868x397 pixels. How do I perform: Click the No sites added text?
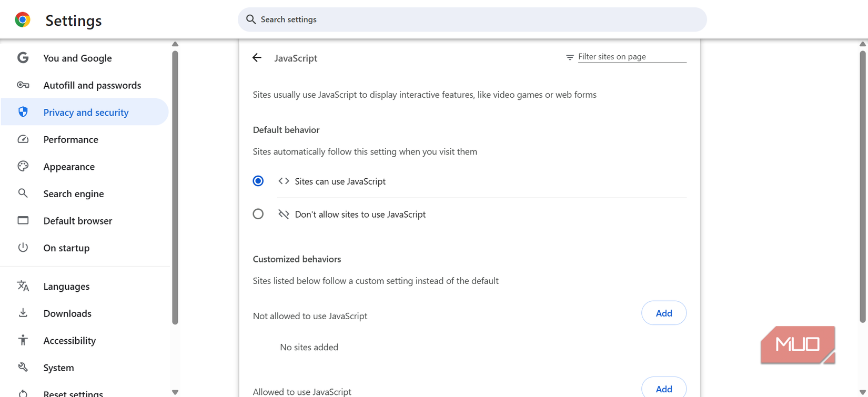[309, 347]
